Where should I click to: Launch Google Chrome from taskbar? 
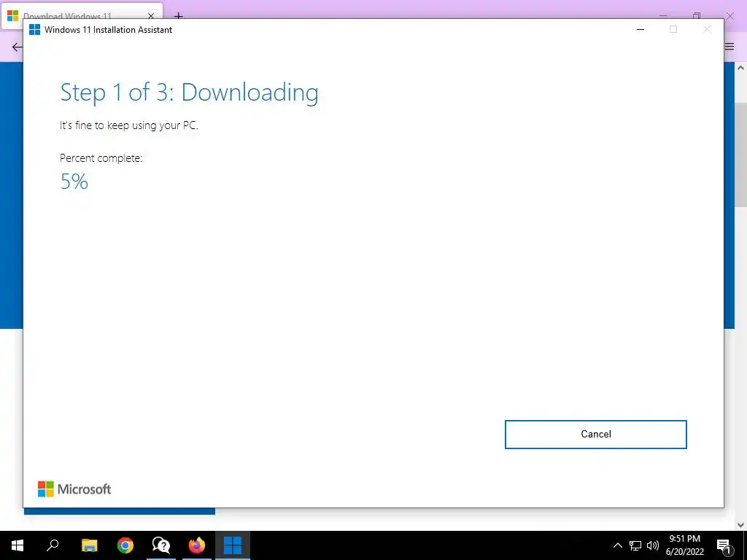coord(125,545)
